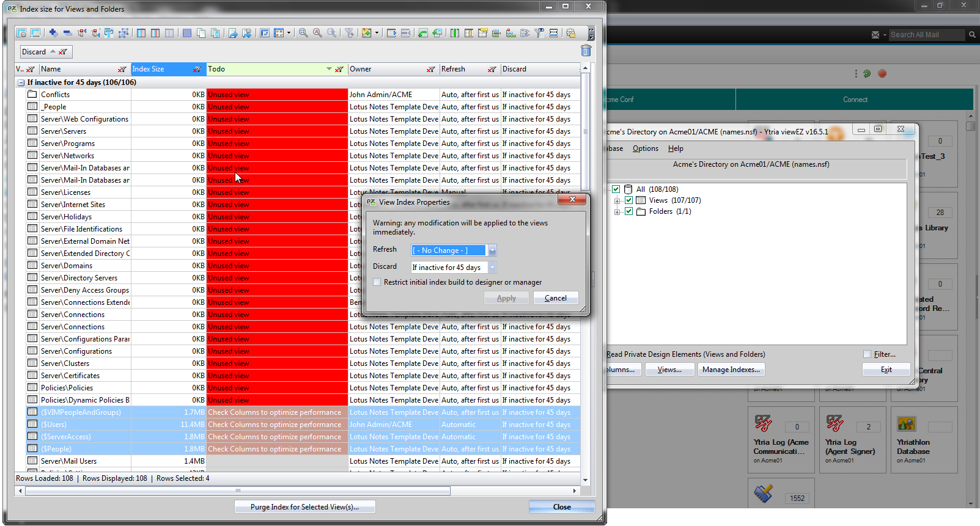
Task: Open the Todo column header dropdown arrow
Action: [x=329, y=69]
